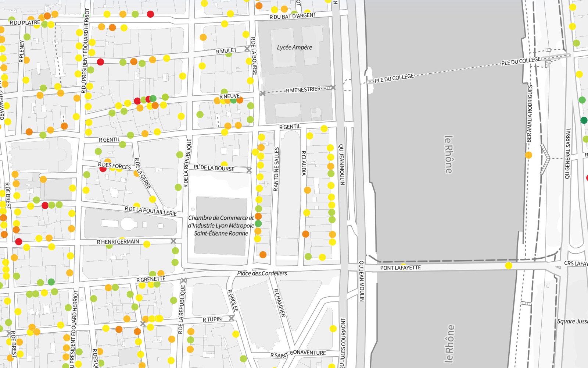Viewport: 588px width, 368px height.
Task: Click the R MENESTRIER label
Action: [x=303, y=89]
